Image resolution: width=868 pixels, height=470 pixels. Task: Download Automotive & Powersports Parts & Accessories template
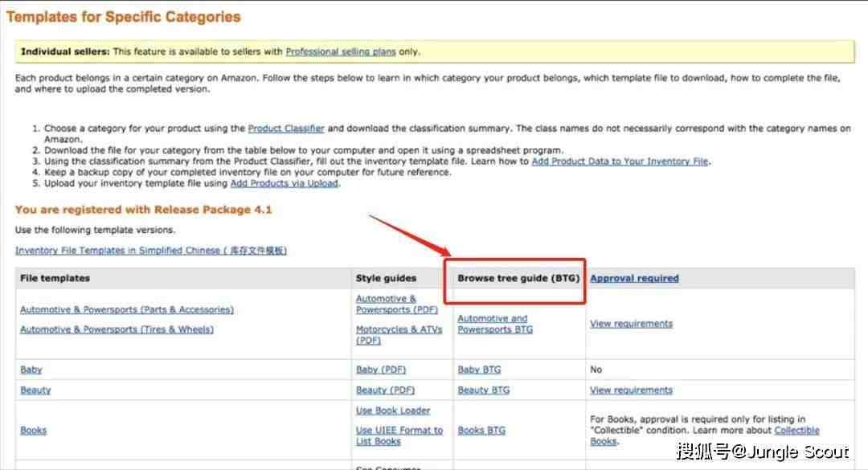tap(127, 310)
